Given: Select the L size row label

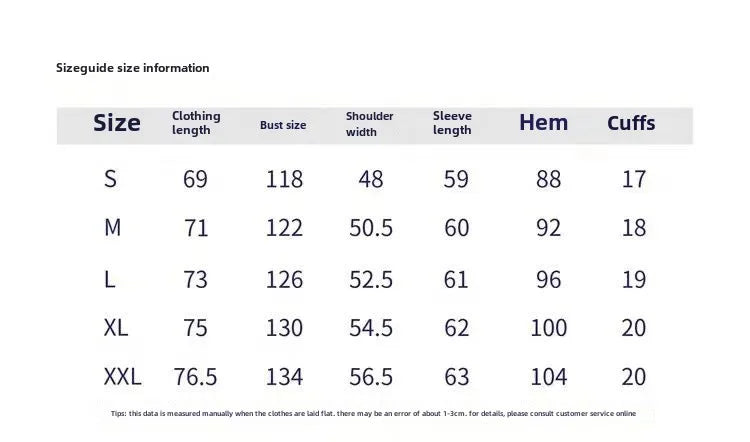Looking at the screenshot, I should tap(110, 279).
